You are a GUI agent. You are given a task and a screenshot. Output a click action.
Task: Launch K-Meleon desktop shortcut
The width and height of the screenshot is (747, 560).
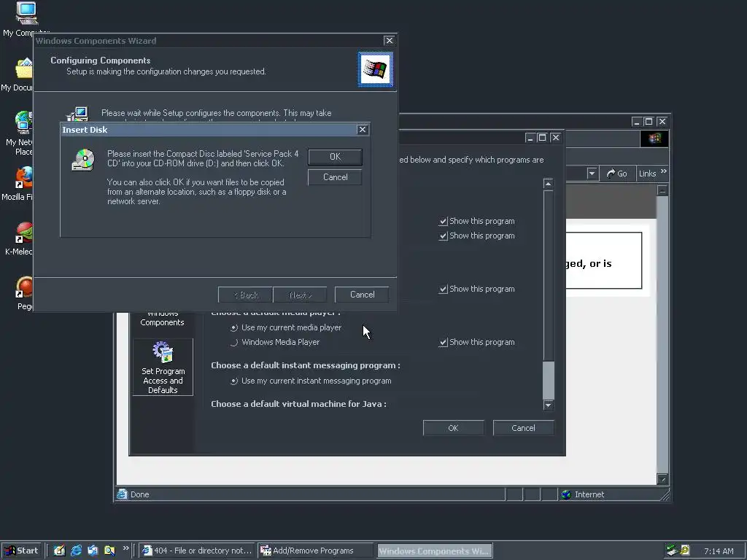pos(24,233)
